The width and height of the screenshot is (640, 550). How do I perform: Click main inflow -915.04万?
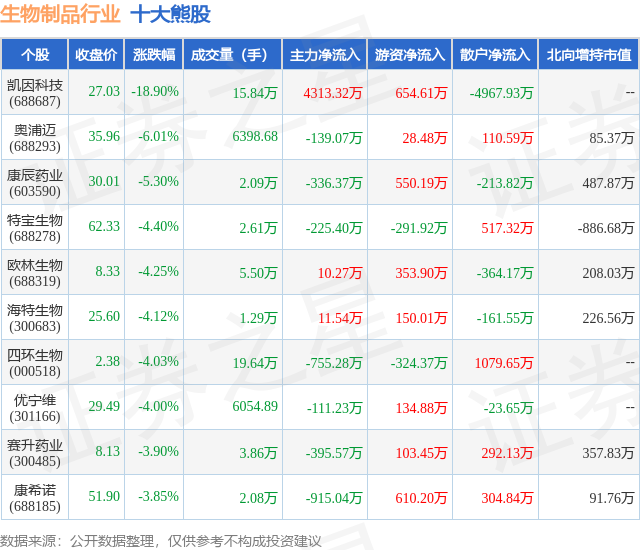point(334,498)
